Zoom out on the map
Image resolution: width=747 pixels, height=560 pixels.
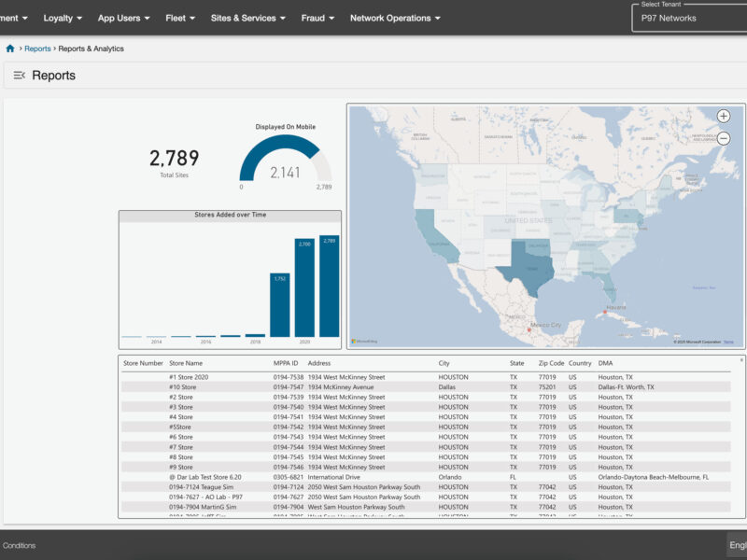724,138
